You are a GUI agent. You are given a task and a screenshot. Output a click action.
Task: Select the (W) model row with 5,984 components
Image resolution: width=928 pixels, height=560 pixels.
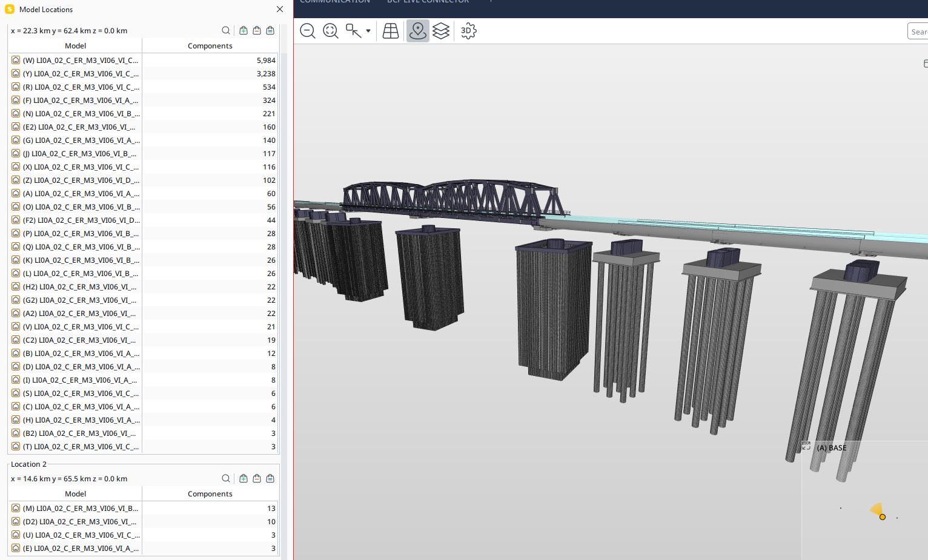81,61
